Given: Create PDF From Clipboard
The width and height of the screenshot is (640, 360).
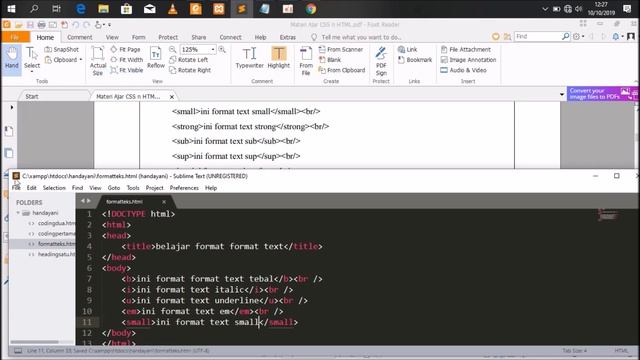Looking at the screenshot, I should pyautogui.click(x=342, y=70).
